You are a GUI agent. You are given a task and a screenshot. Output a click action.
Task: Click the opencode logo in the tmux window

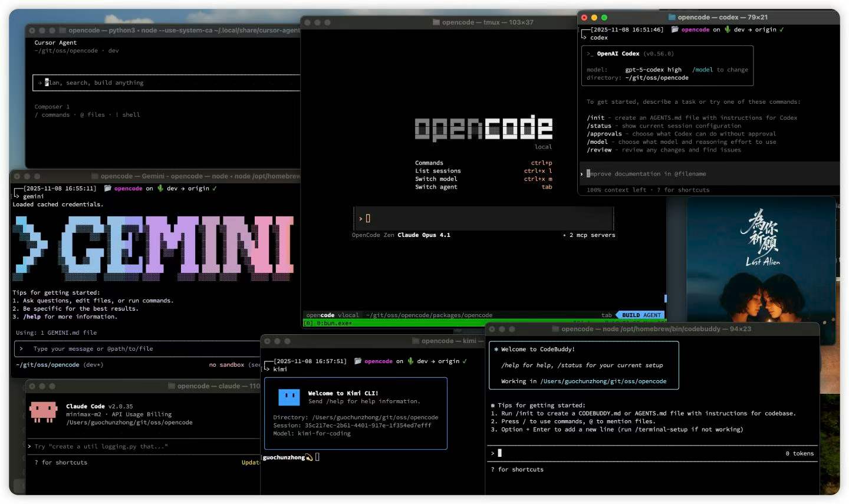[x=483, y=128]
